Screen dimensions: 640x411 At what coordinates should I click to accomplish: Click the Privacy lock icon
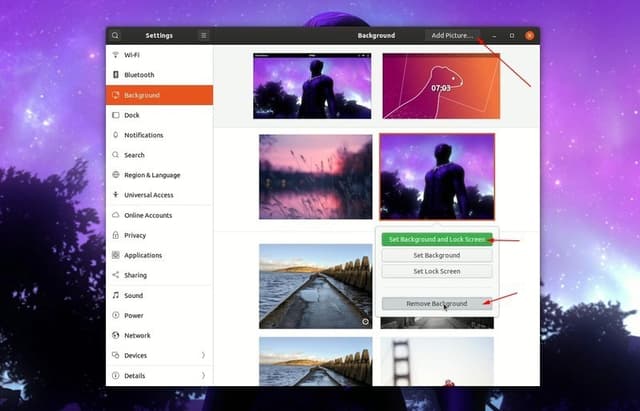pyautogui.click(x=116, y=235)
